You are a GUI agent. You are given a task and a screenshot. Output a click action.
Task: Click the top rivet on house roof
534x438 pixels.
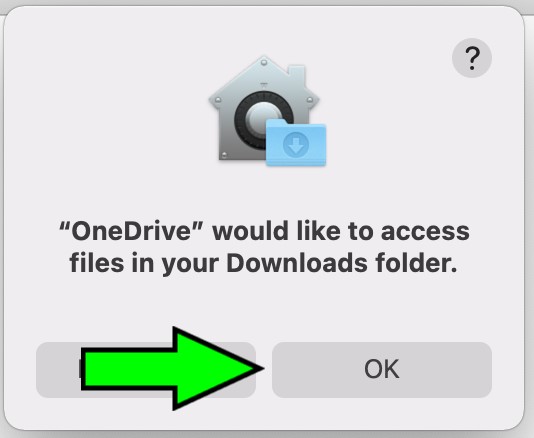[264, 63]
